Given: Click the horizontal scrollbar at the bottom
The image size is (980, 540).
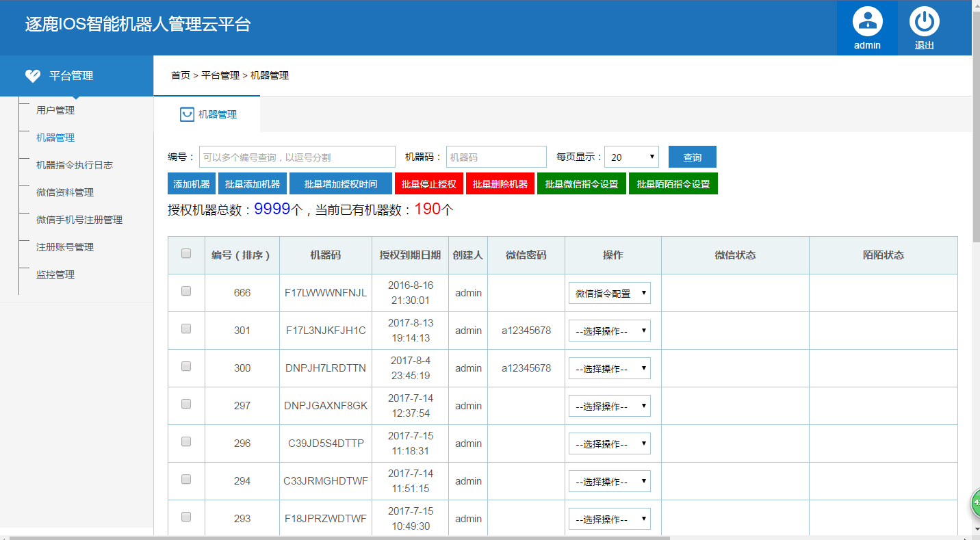Looking at the screenshot, I should pos(339,538).
